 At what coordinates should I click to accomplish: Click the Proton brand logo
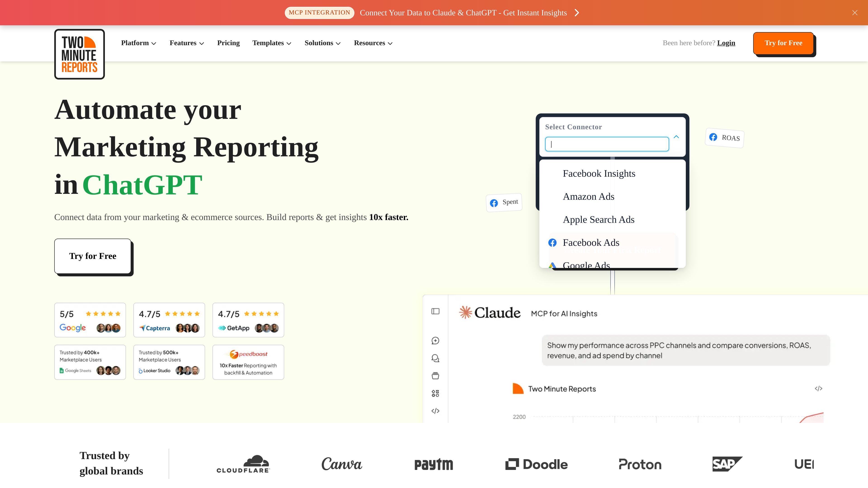click(640, 465)
